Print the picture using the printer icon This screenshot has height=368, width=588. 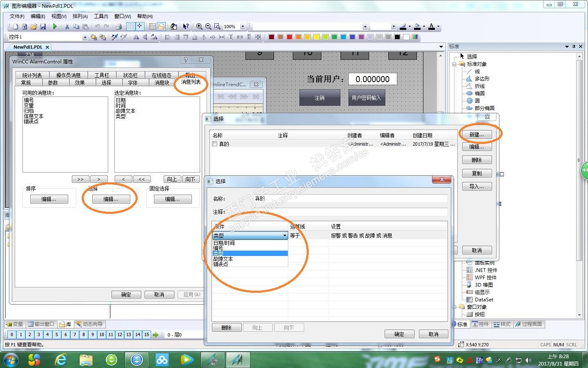(118, 27)
